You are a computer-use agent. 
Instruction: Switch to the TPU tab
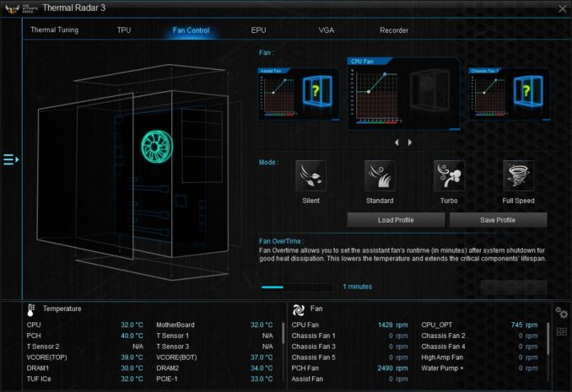coord(124,30)
